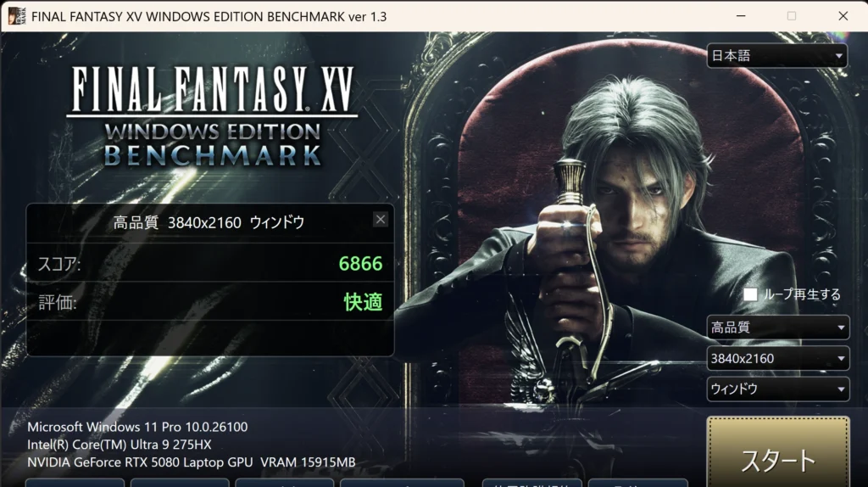Click the window title bar text
Viewport: 868px width, 487px height.
[x=209, y=17]
